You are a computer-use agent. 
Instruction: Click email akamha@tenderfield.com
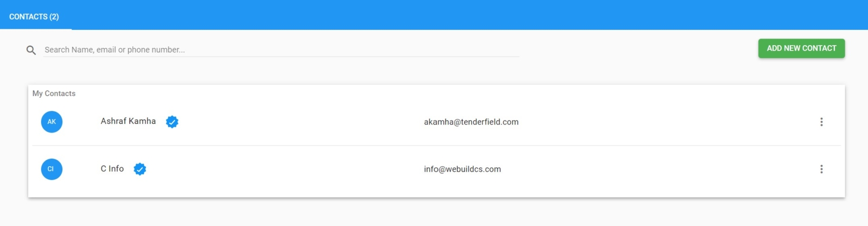(471, 122)
